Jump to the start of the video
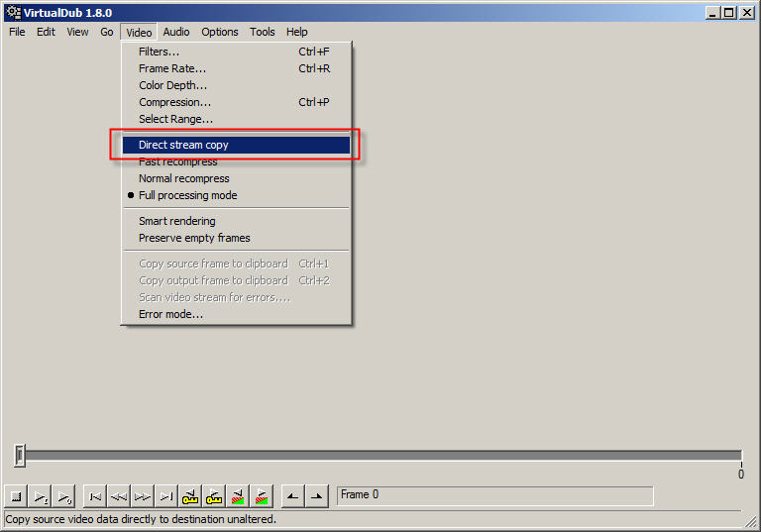The image size is (761, 532). (x=95, y=496)
